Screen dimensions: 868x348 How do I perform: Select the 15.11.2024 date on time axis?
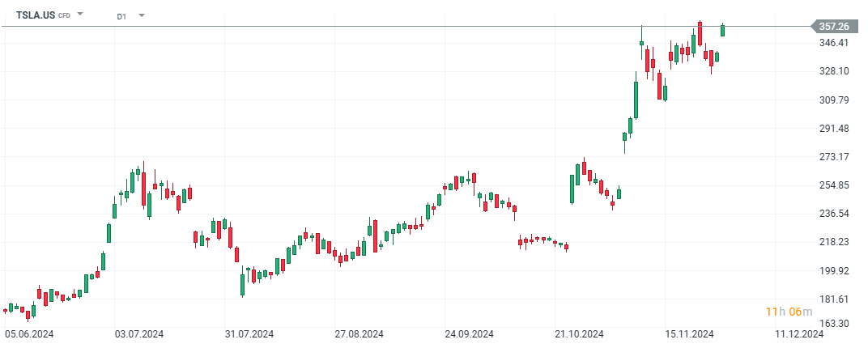[689, 334]
